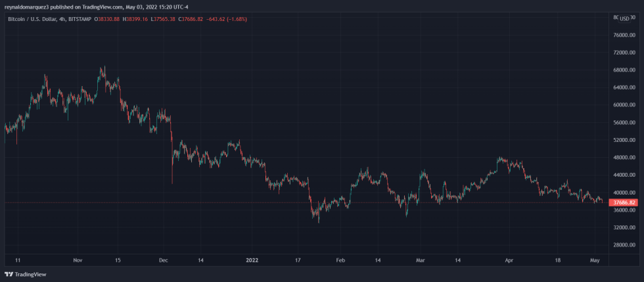
Task: Click the 60000.00 price axis label
Action: click(x=624, y=105)
